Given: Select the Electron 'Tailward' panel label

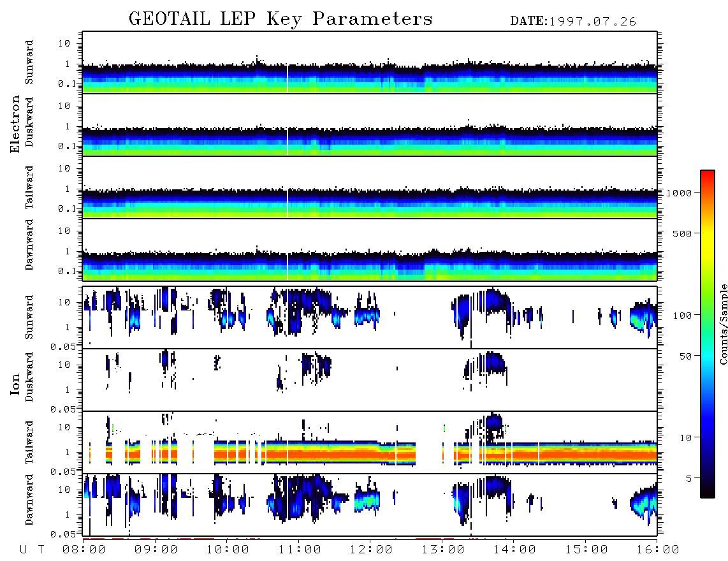Looking at the screenshot, I should click(x=29, y=187).
